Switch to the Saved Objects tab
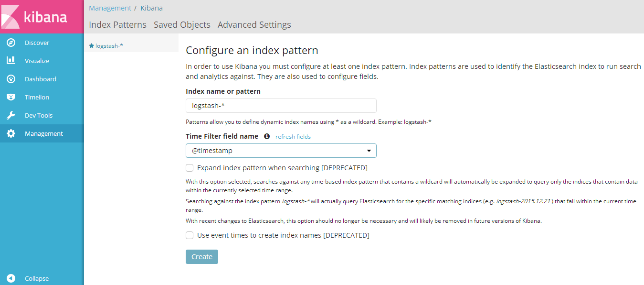 182,25
